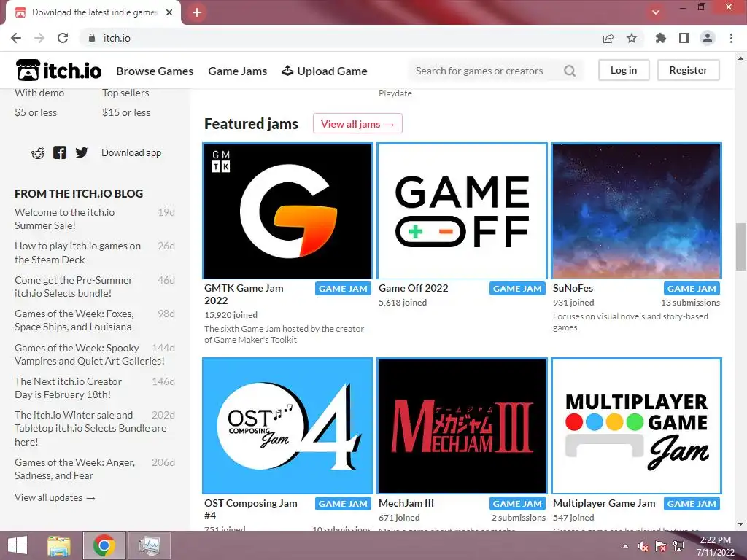Go back with browser back arrow
747x560 pixels.
[16, 38]
